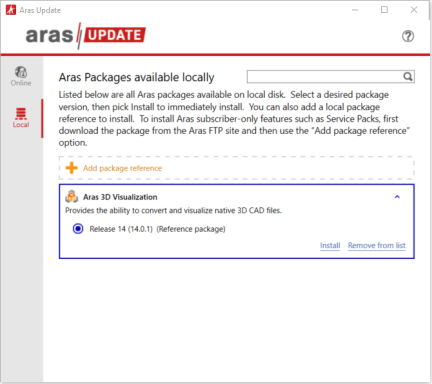Click the orange plus icon
The image size is (432, 384).
(71, 168)
